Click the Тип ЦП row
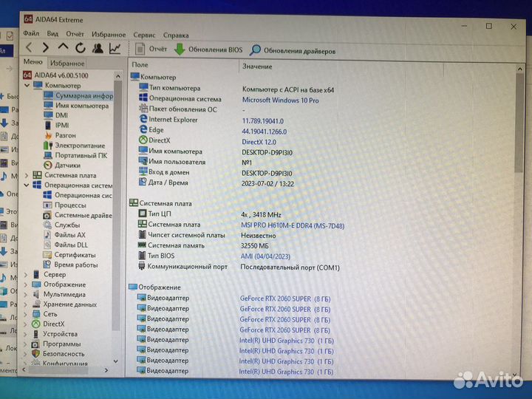532x399 pixels. [x=210, y=214]
